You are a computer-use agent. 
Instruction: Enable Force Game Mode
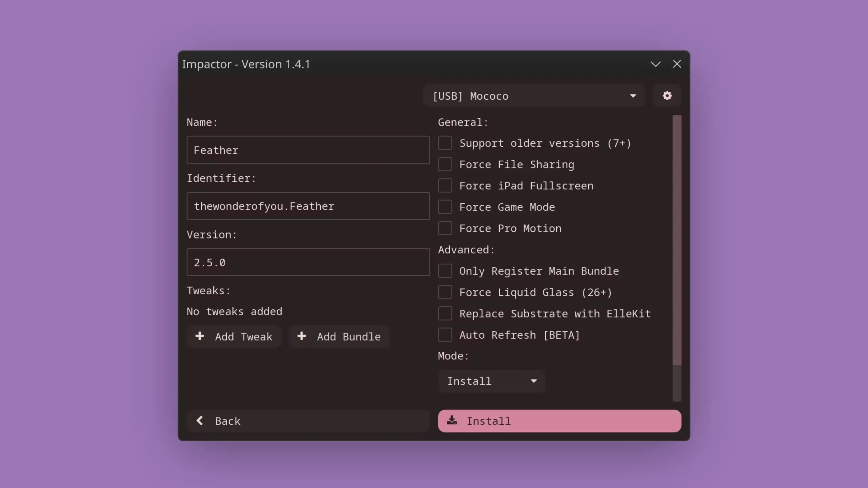[445, 207]
